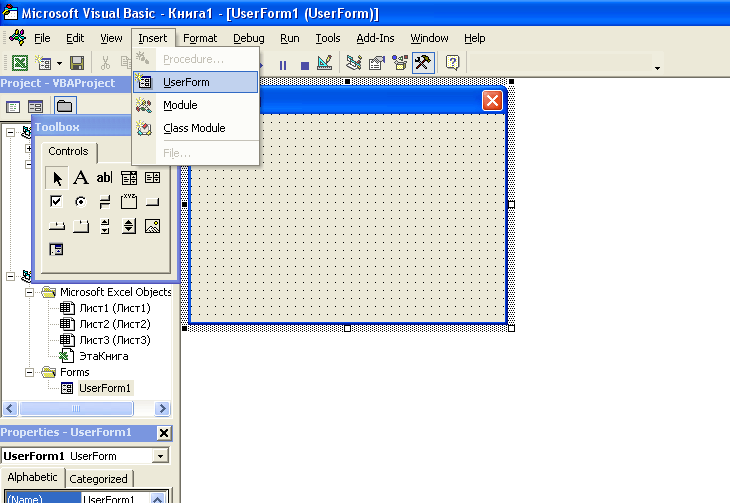Select the ListBox tool in Toolbox
730x503 pixels.
point(153,178)
